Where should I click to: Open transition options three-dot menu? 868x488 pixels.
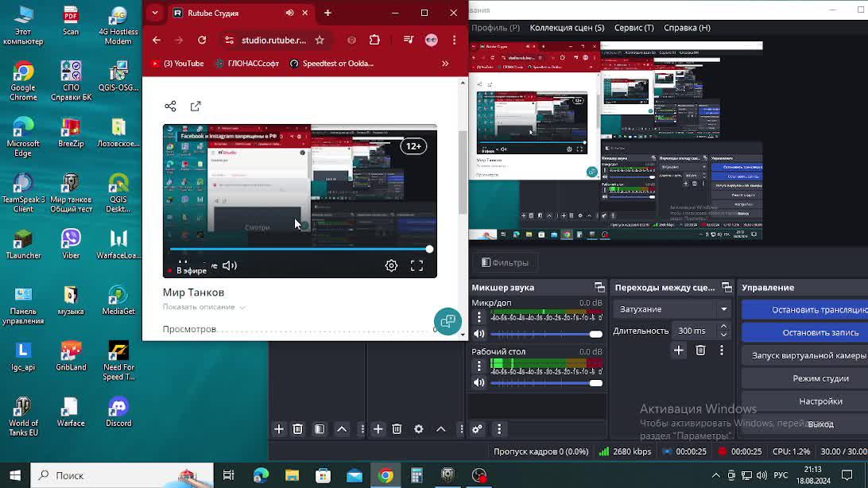pyautogui.click(x=721, y=351)
